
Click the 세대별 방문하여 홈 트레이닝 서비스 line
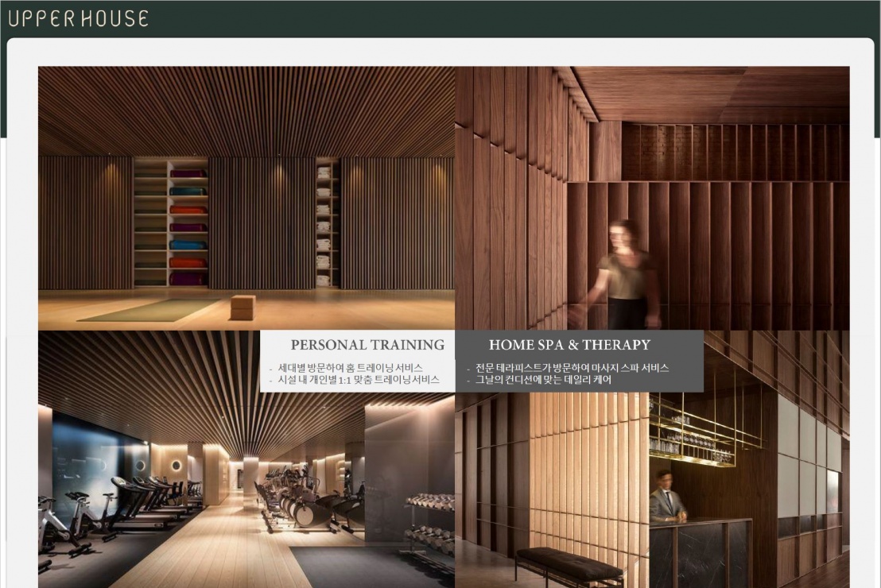(350, 368)
